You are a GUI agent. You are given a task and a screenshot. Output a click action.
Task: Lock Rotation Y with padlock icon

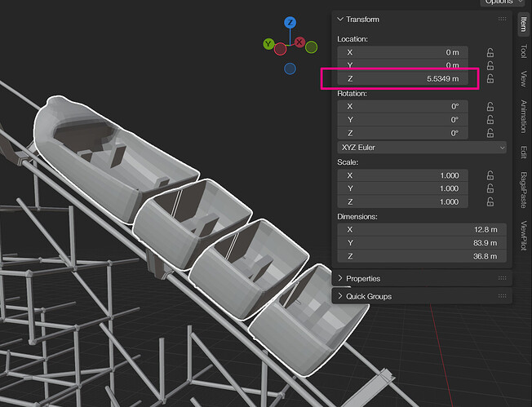(490, 120)
